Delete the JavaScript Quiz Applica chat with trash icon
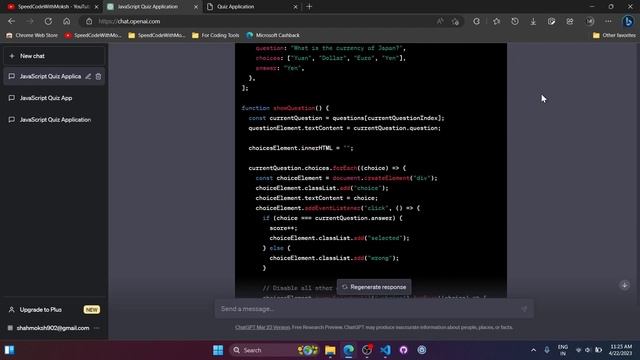Image resolution: width=640 pixels, height=360 pixels. click(x=98, y=76)
